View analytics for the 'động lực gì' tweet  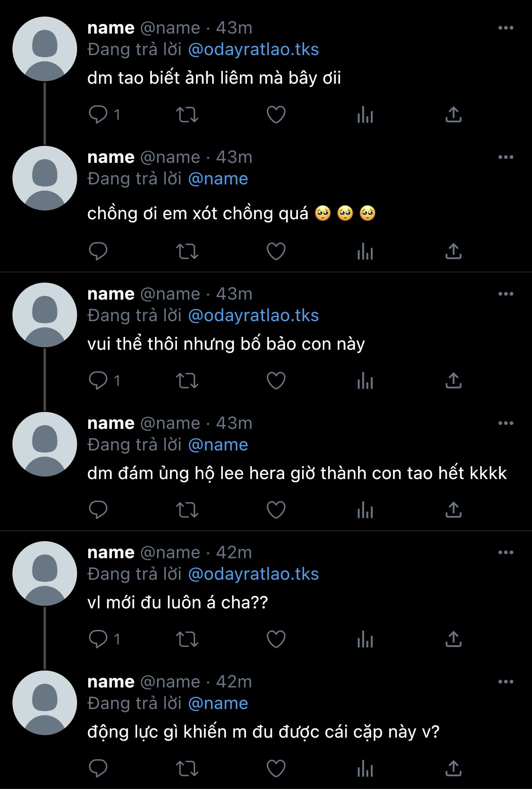[x=365, y=768]
